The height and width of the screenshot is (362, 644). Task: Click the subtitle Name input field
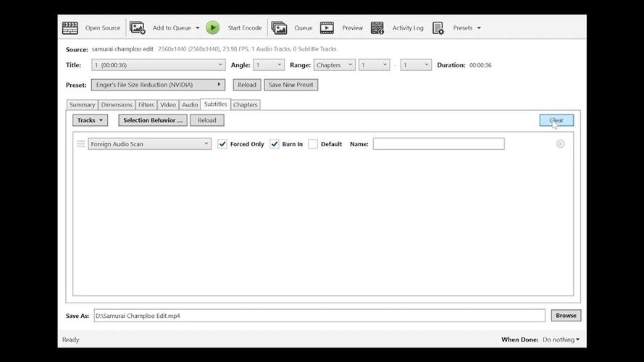point(439,143)
